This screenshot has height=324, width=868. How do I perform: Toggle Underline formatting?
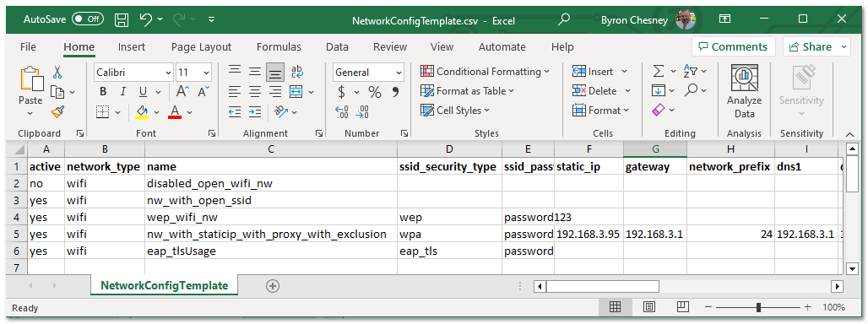[143, 92]
